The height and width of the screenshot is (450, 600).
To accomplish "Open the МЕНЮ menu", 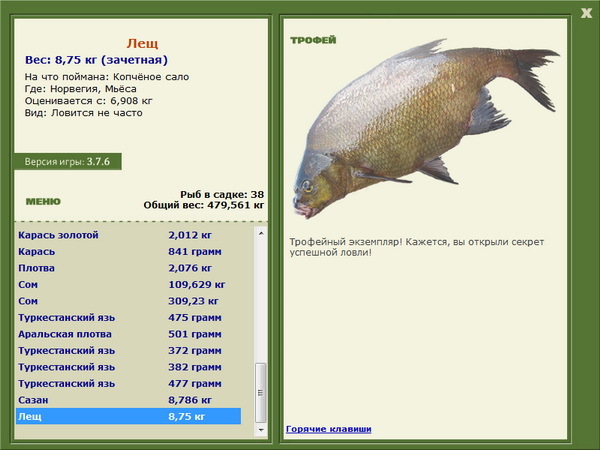I will pyautogui.click(x=43, y=201).
